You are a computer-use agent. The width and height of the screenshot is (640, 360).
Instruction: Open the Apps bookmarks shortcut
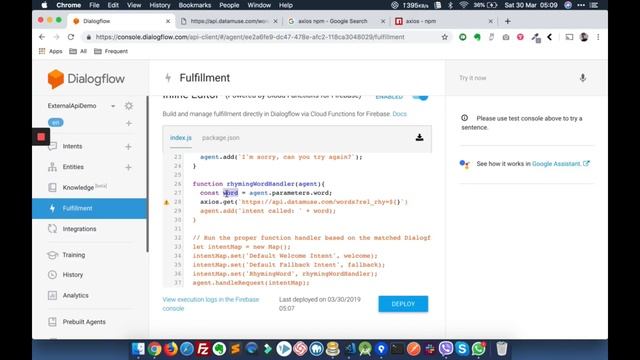coord(50,51)
